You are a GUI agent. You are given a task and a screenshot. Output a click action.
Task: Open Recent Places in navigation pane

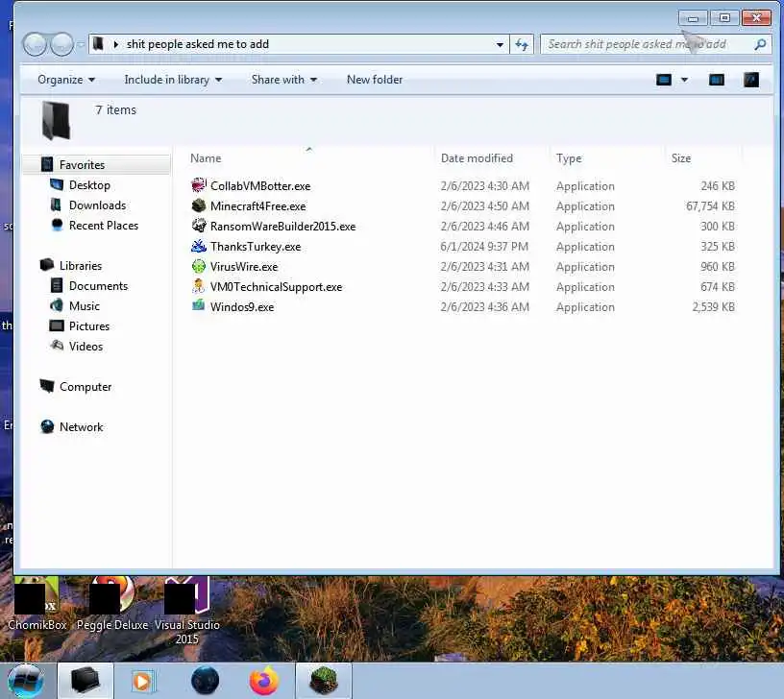click(x=104, y=226)
